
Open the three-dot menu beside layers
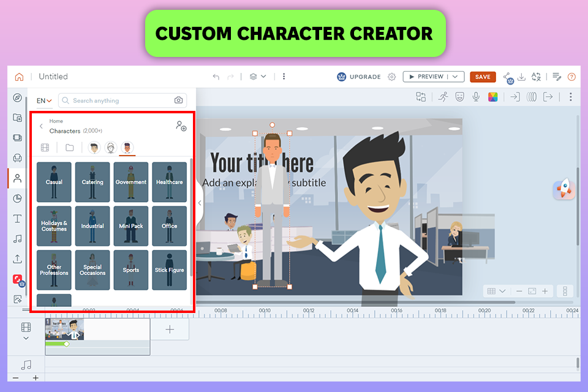point(284,77)
